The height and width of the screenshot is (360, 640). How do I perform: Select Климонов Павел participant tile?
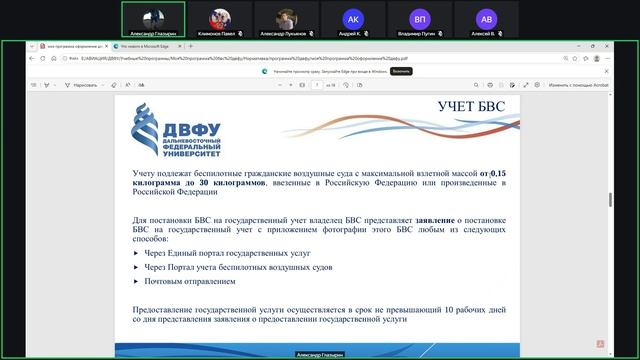(x=220, y=20)
